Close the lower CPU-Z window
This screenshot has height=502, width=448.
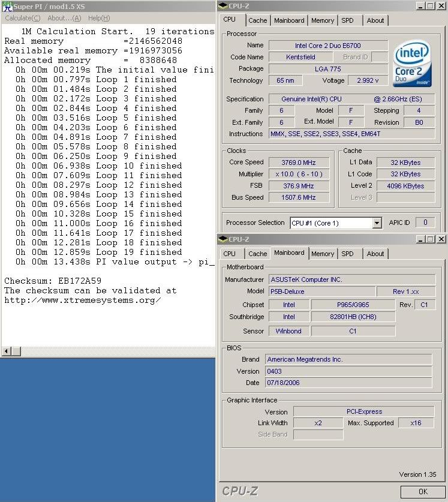[441, 239]
